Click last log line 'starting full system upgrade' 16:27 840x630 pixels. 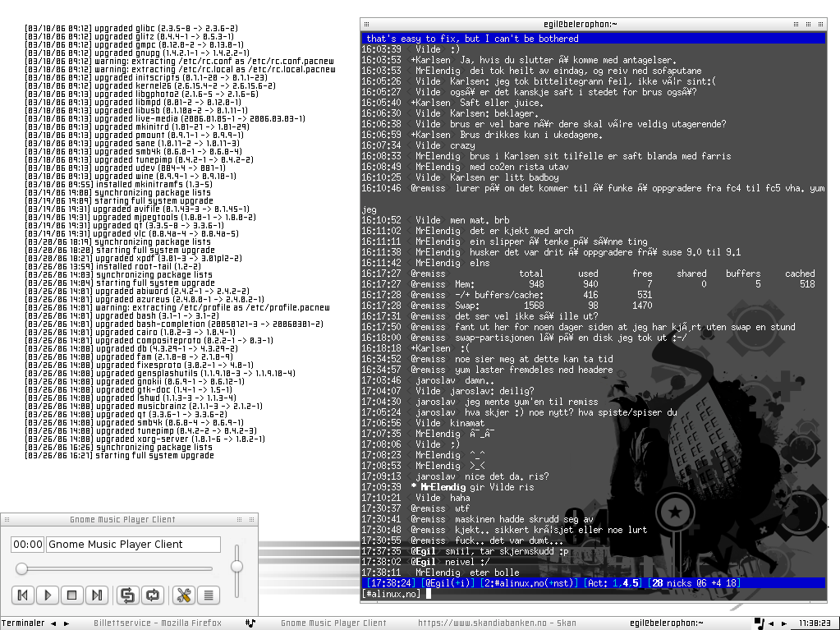119,455
